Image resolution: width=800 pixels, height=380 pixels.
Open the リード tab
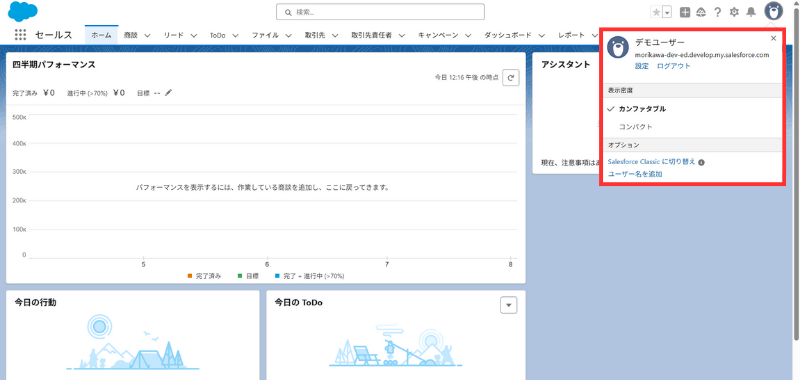click(173, 35)
